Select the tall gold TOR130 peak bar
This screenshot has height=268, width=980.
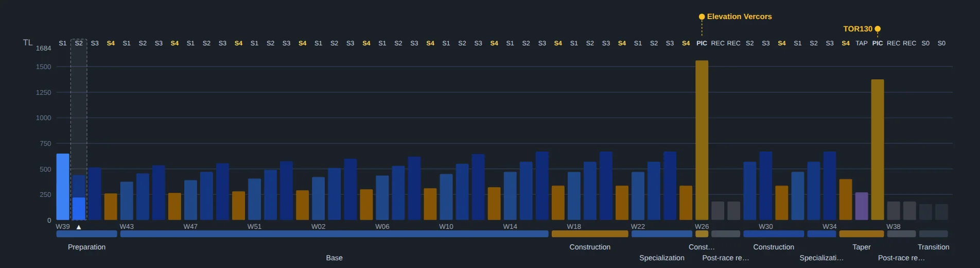[878, 149]
